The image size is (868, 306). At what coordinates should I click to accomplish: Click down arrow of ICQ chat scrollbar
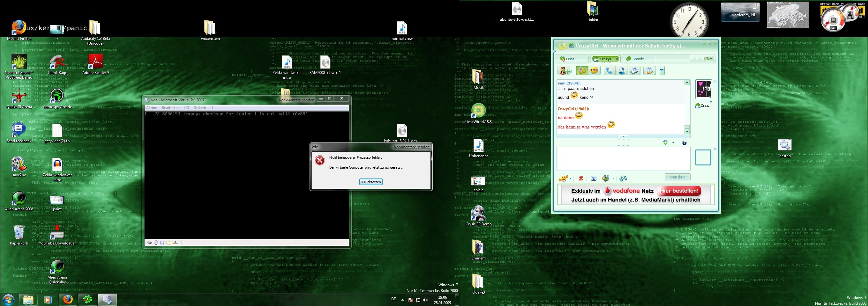[687, 131]
